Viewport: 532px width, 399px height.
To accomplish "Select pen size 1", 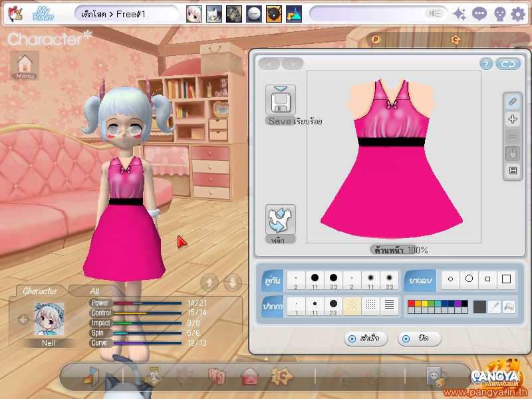I will coord(296,307).
